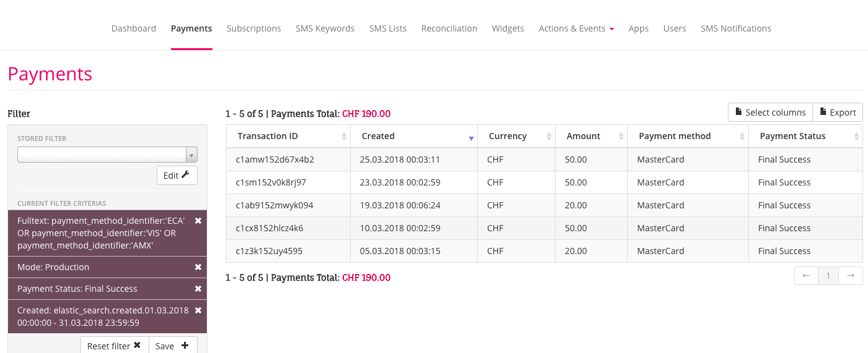Open the Widgets tab
Viewport: 868px width, 353px height.
click(508, 28)
